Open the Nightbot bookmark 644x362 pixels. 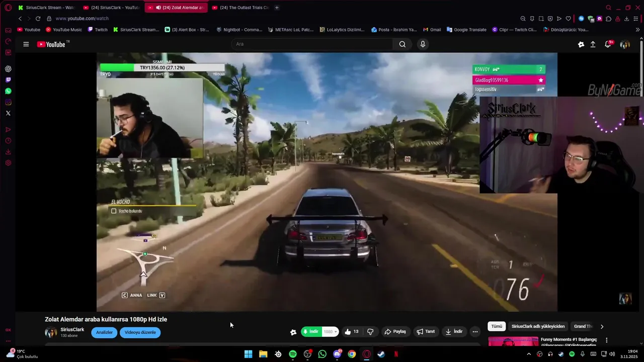tap(239, 30)
